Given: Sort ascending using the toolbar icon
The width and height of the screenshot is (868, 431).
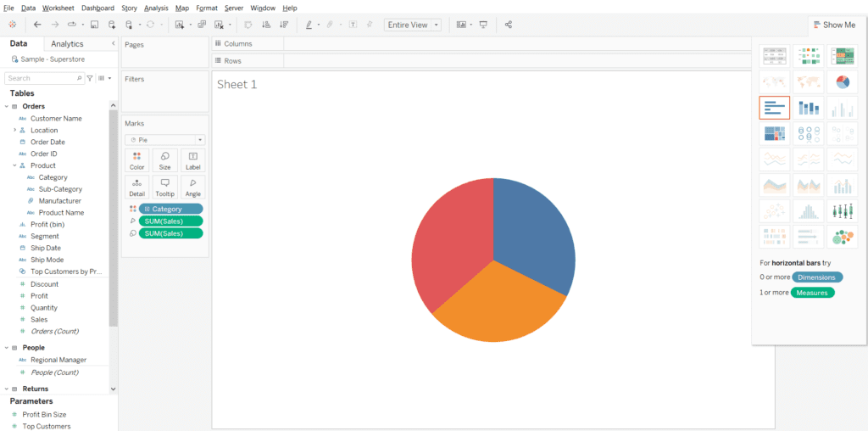Looking at the screenshot, I should point(265,25).
